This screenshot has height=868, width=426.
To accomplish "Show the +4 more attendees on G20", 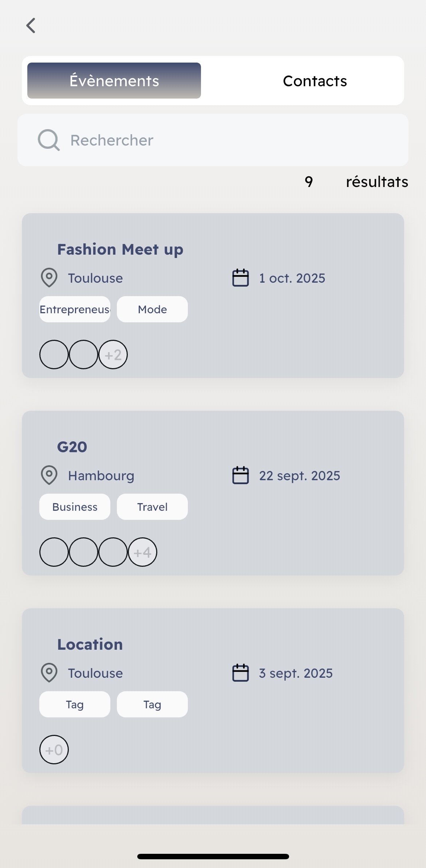I will click(142, 552).
